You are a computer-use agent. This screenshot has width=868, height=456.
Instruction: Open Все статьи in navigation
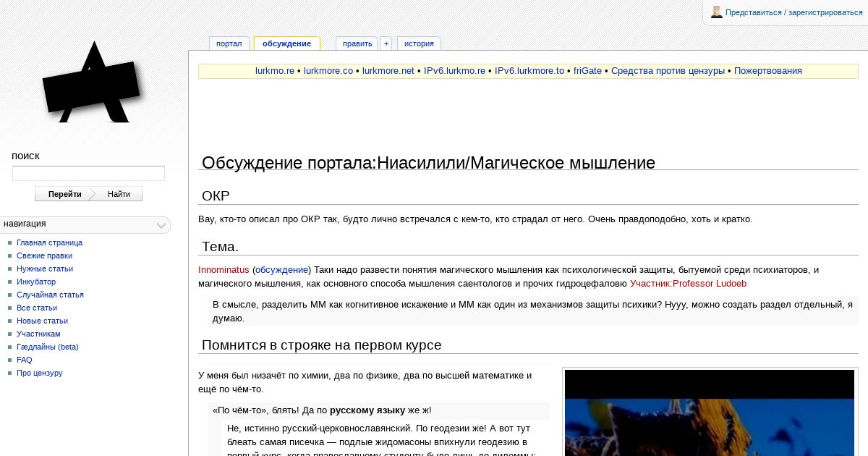tap(37, 308)
